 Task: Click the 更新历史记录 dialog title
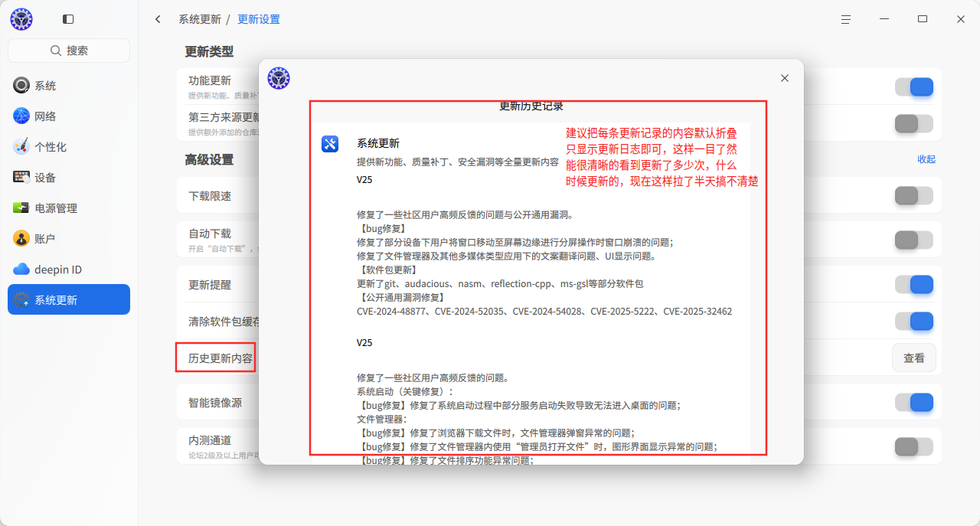point(531,107)
